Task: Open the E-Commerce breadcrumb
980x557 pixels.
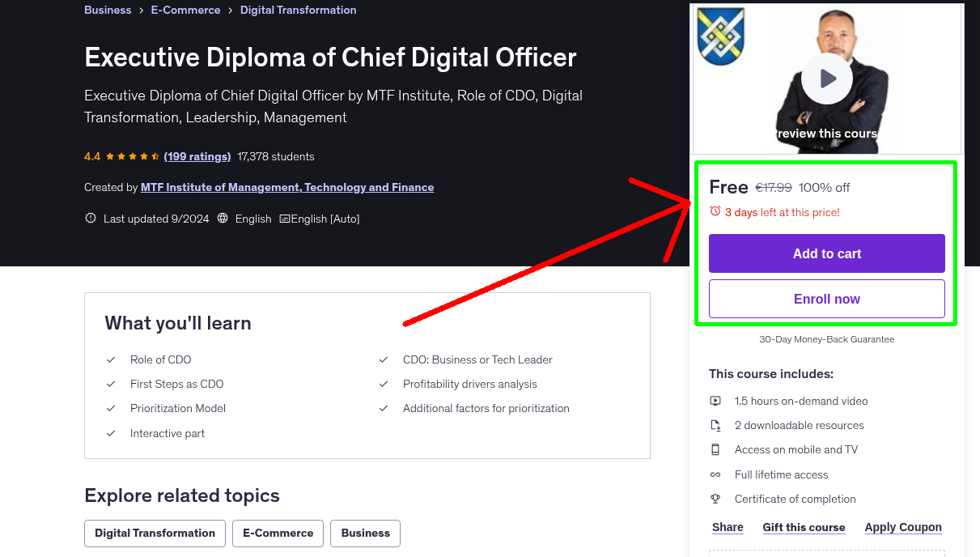Action: click(x=185, y=10)
